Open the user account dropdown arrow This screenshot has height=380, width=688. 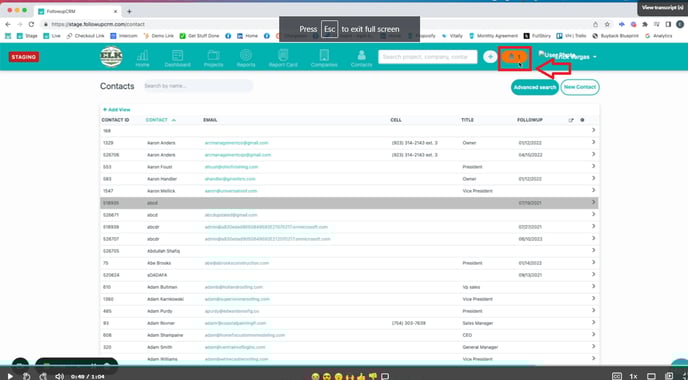point(595,57)
